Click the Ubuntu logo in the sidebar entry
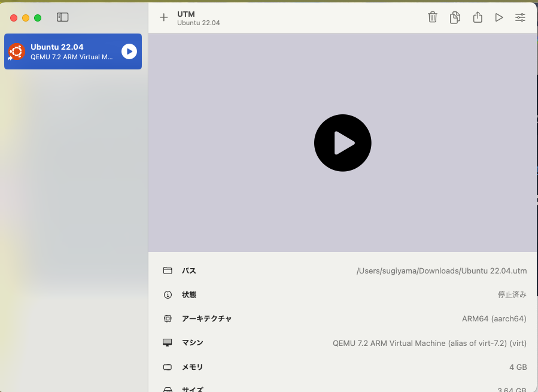Screen dimensions: 538x392 pos(16,51)
